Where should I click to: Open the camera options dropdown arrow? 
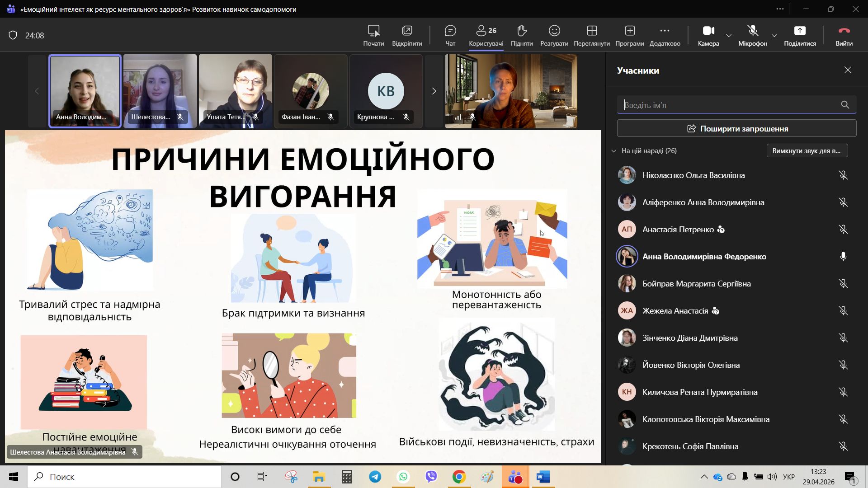pos(729,35)
